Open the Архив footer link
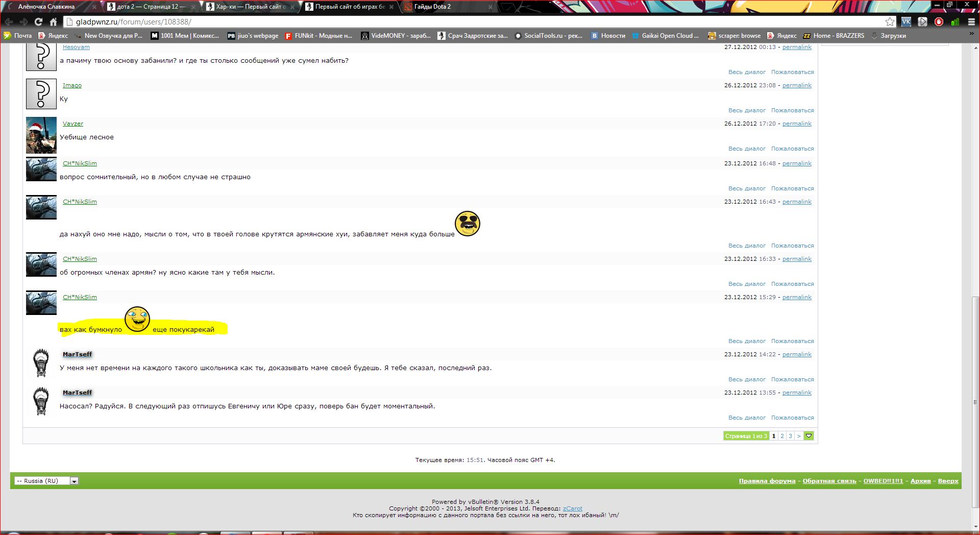 [921, 481]
